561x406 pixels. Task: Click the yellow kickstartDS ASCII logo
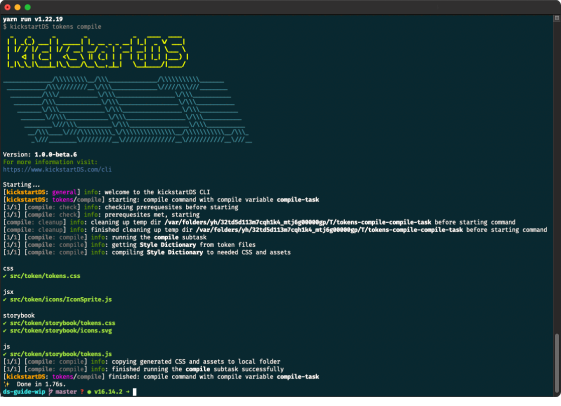tap(97, 52)
